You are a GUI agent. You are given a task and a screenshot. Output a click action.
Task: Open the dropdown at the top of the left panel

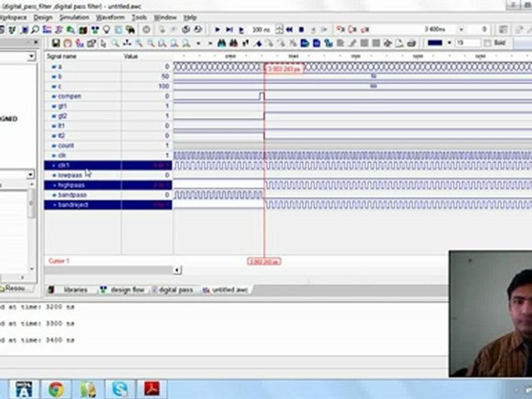coord(32,57)
